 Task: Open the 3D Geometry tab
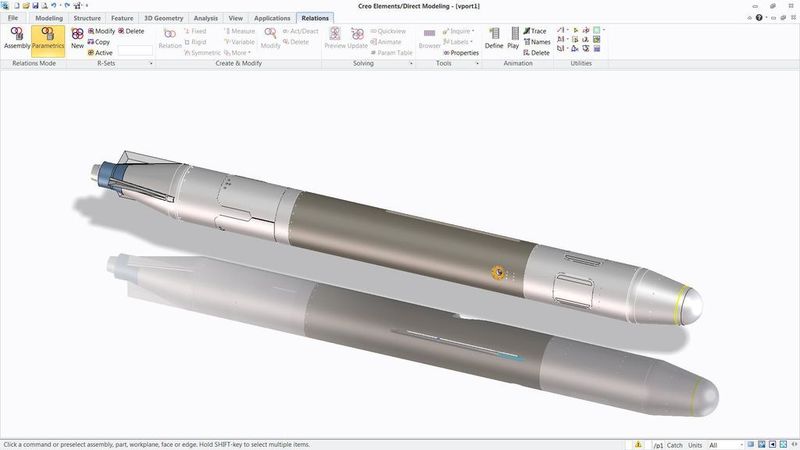point(163,18)
